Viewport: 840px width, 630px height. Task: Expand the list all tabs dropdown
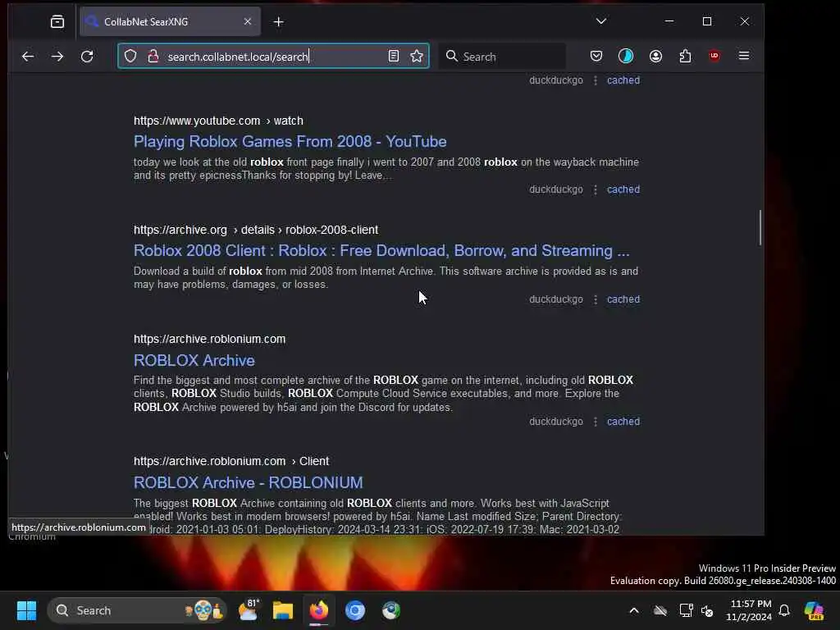[x=601, y=21]
